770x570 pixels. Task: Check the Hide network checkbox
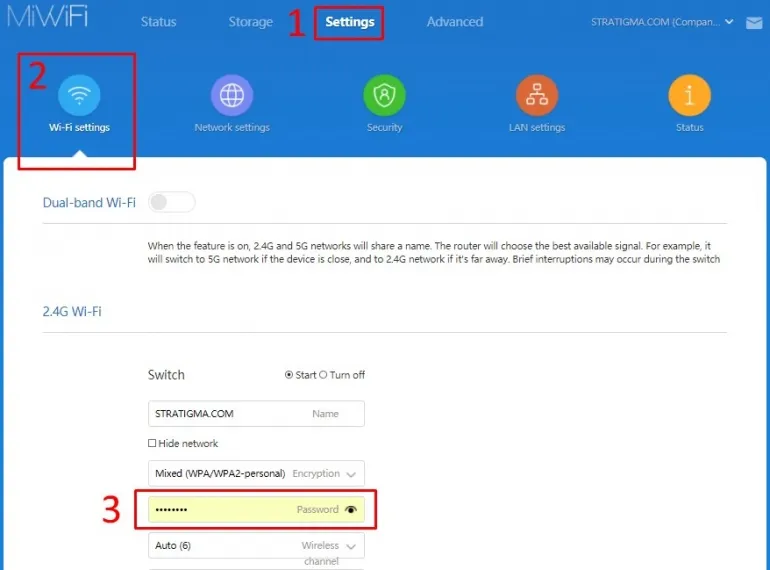pyautogui.click(x=152, y=443)
